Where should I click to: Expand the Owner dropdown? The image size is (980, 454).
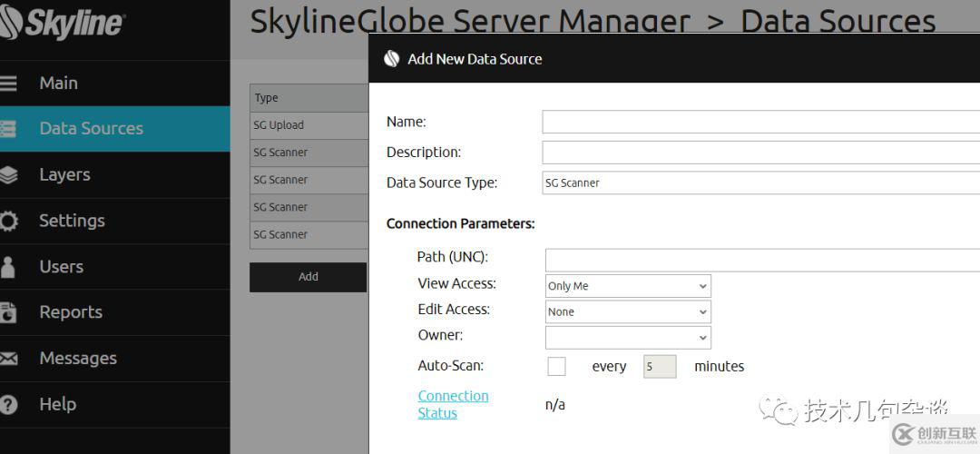(628, 338)
